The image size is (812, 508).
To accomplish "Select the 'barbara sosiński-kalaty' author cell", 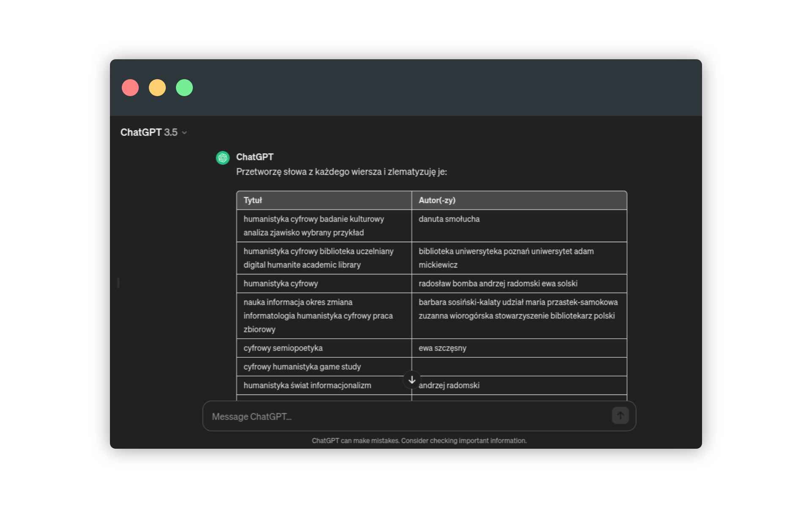I will [x=519, y=316].
